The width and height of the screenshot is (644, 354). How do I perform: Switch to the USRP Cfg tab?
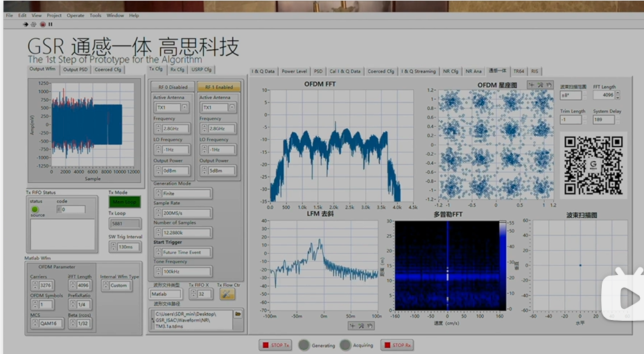[201, 69]
